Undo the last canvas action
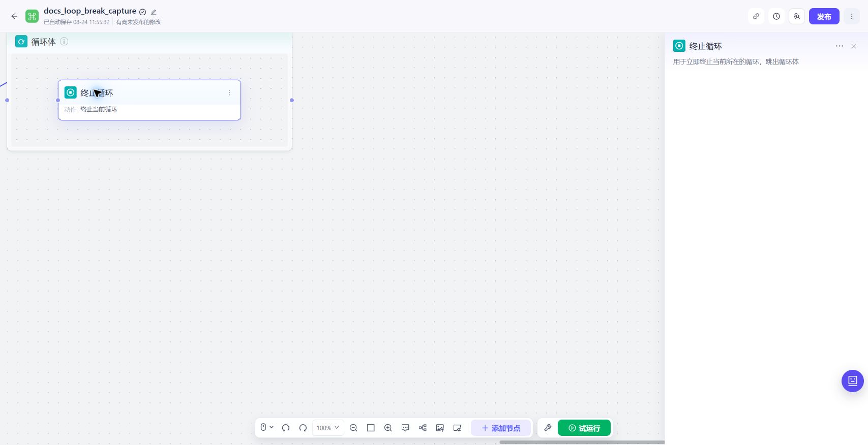 tap(286, 428)
